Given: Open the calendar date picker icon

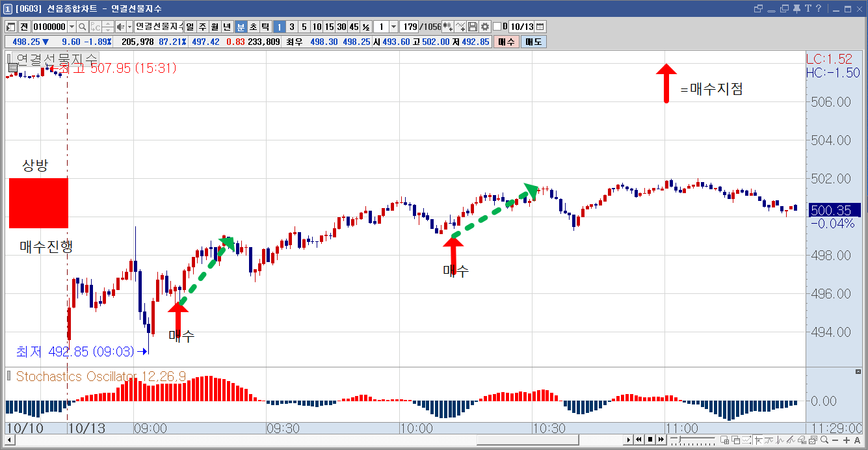Looking at the screenshot, I should pyautogui.click(x=540, y=27).
